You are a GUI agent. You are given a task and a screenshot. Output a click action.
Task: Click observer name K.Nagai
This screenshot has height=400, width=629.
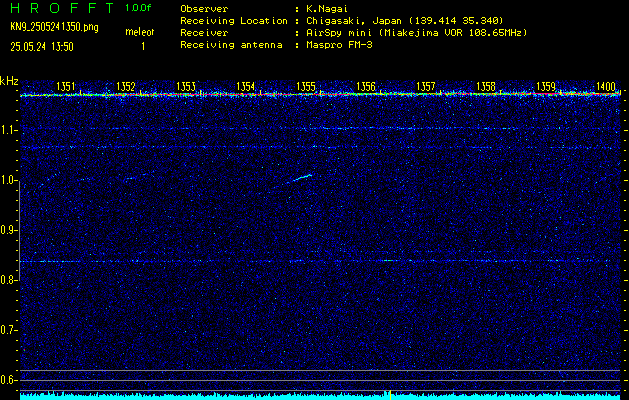pos(326,8)
